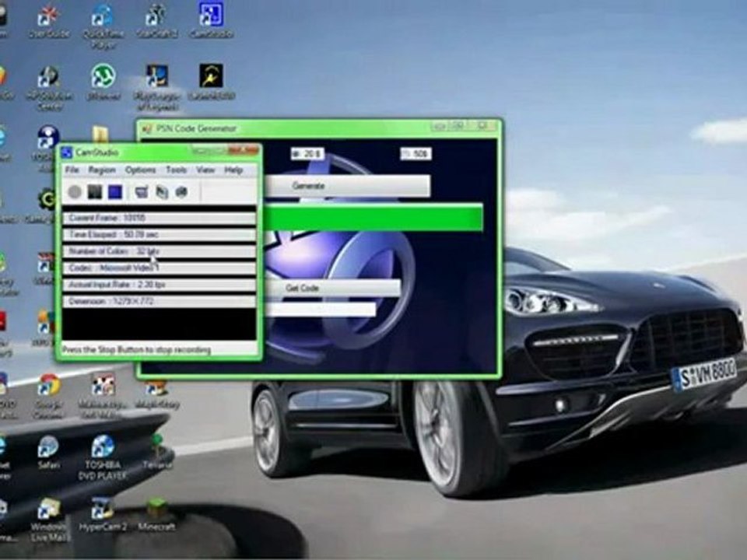
Task: Open CamStudio's File menu
Action: click(72, 170)
